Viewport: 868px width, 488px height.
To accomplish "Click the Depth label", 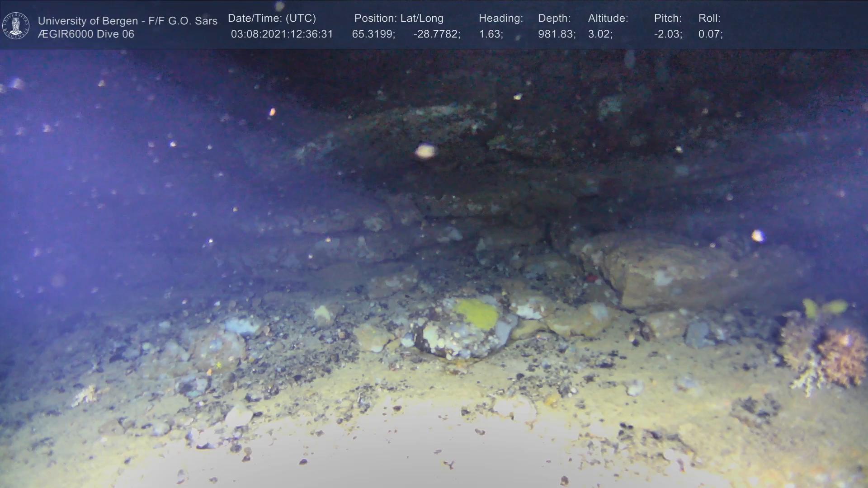I will pos(554,19).
